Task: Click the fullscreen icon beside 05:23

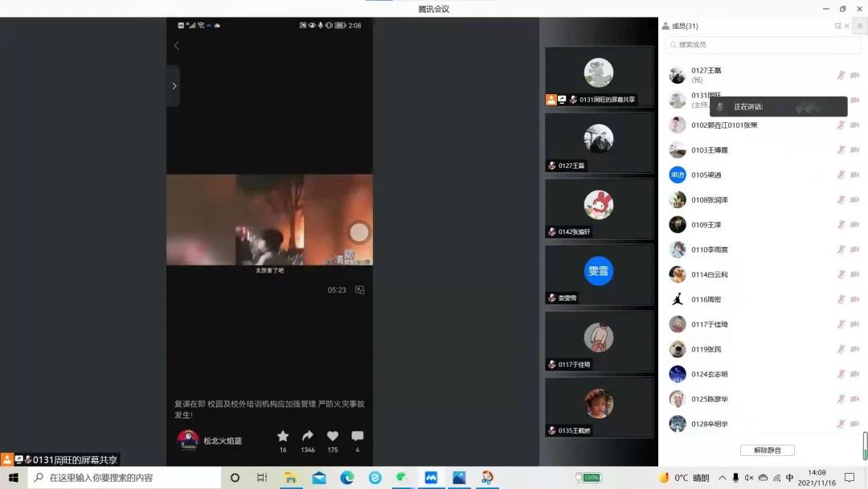Action: pyautogui.click(x=360, y=290)
